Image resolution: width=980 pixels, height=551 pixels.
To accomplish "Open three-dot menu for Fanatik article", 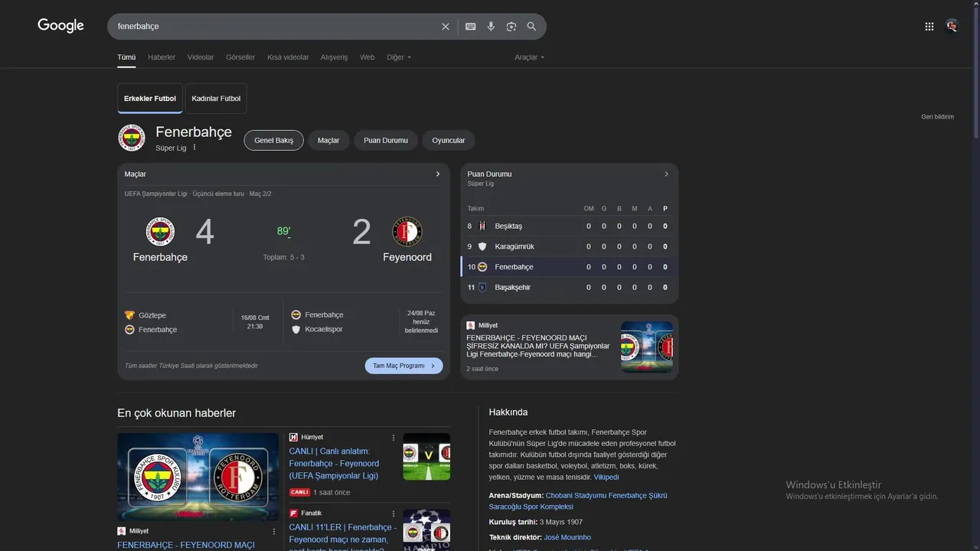I will coord(394,514).
